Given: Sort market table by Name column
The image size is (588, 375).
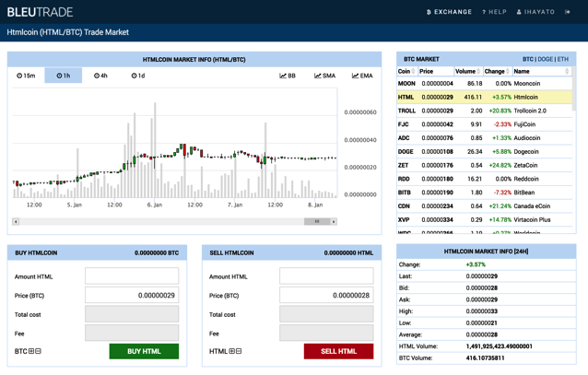Looking at the screenshot, I should (542, 71).
